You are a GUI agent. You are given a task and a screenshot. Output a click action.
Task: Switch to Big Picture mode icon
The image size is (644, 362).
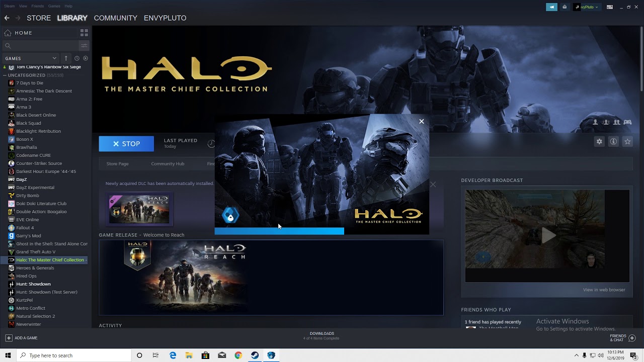click(x=610, y=7)
